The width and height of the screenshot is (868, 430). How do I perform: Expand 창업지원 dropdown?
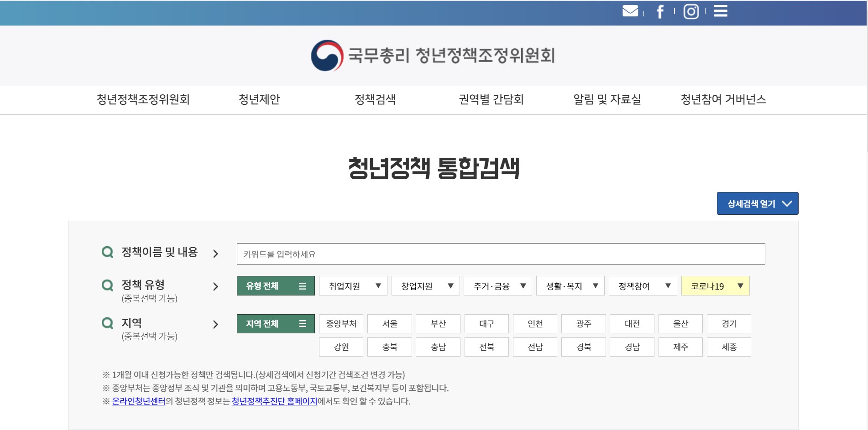pos(426,286)
